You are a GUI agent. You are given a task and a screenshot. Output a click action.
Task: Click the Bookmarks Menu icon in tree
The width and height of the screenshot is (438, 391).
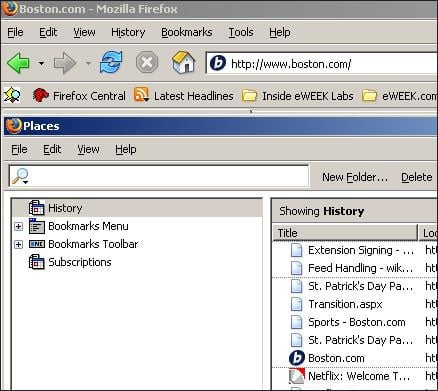pos(37,226)
